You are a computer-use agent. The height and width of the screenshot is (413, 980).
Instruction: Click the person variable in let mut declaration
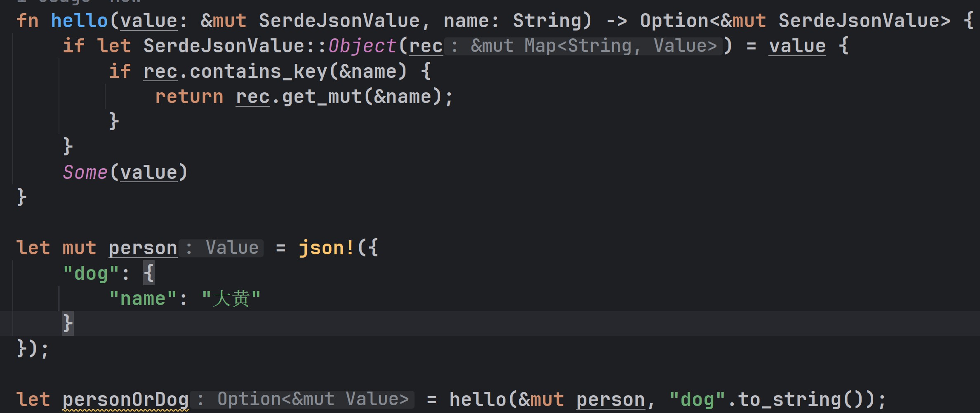[143, 248]
